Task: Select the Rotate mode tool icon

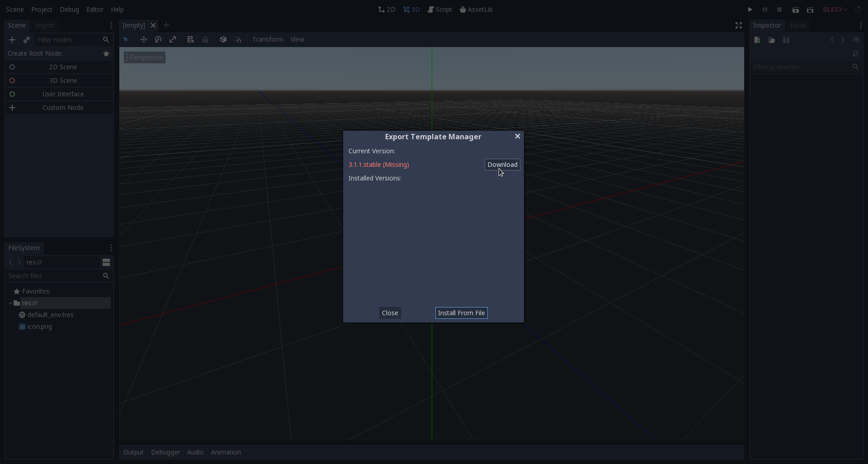Action: tap(158, 39)
